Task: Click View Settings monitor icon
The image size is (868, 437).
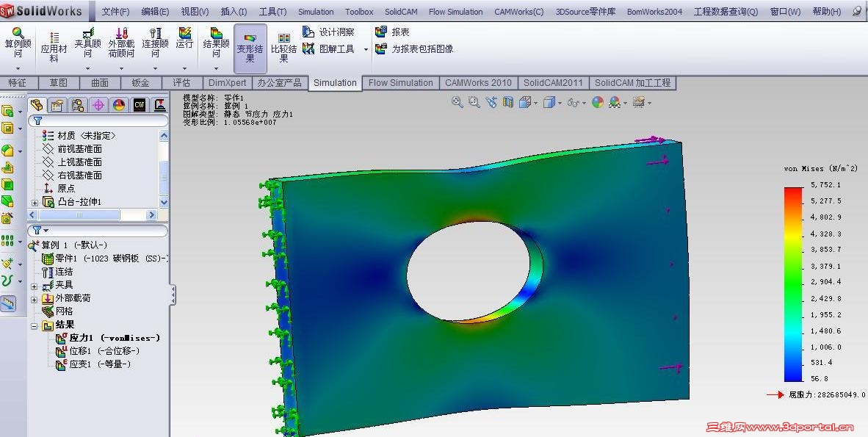Action: (639, 103)
